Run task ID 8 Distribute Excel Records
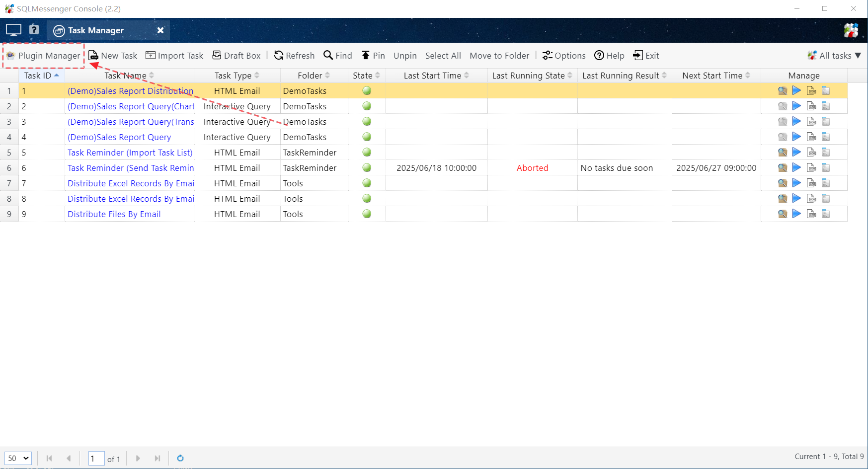This screenshot has height=469, width=868. (796, 198)
